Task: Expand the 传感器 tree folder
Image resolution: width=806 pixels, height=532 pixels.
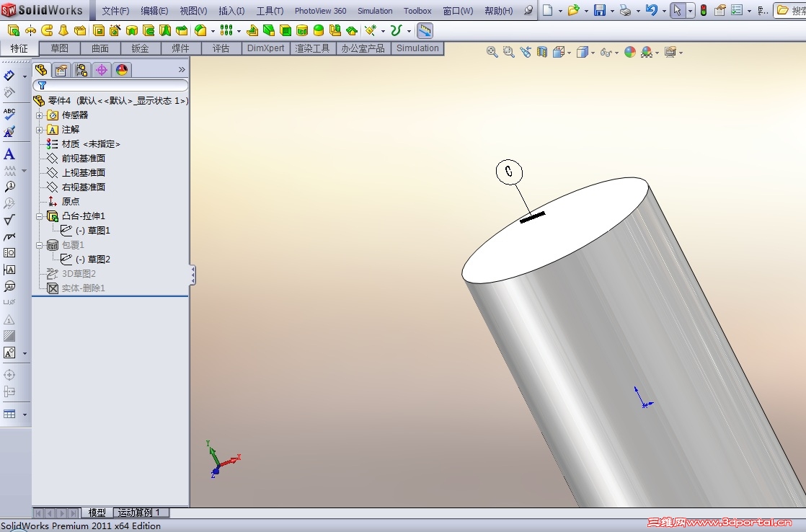Action: (39, 115)
